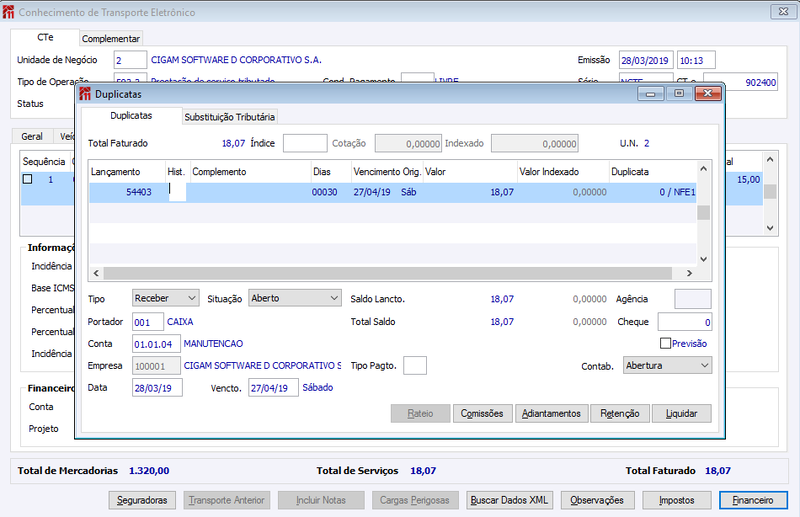Click the Duplicatas window app icon
800x517 pixels.
[85, 94]
